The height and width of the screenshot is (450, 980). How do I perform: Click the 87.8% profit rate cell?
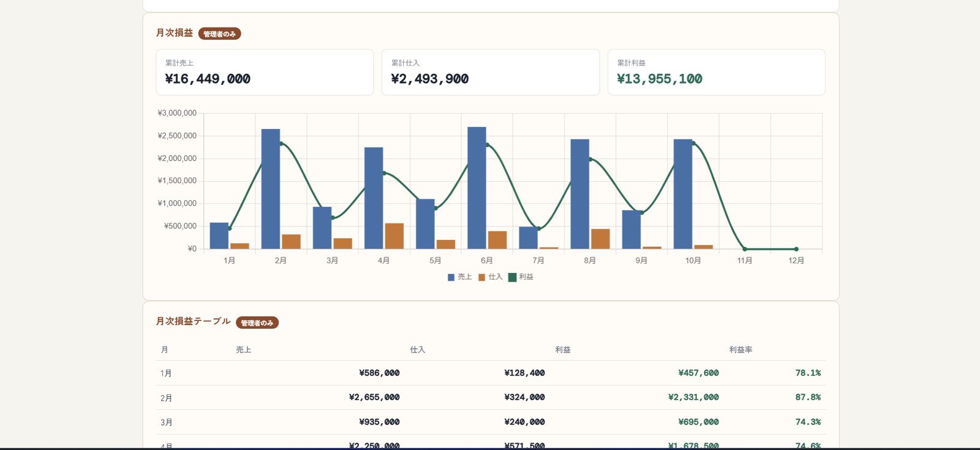point(808,397)
